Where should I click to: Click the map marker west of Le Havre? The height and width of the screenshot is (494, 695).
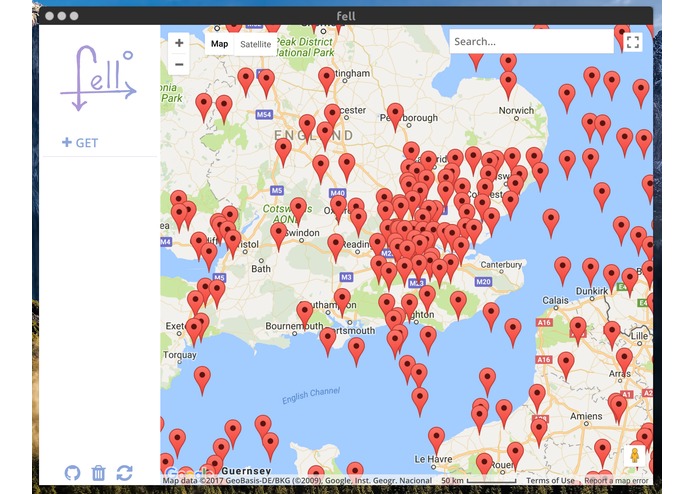point(437,440)
